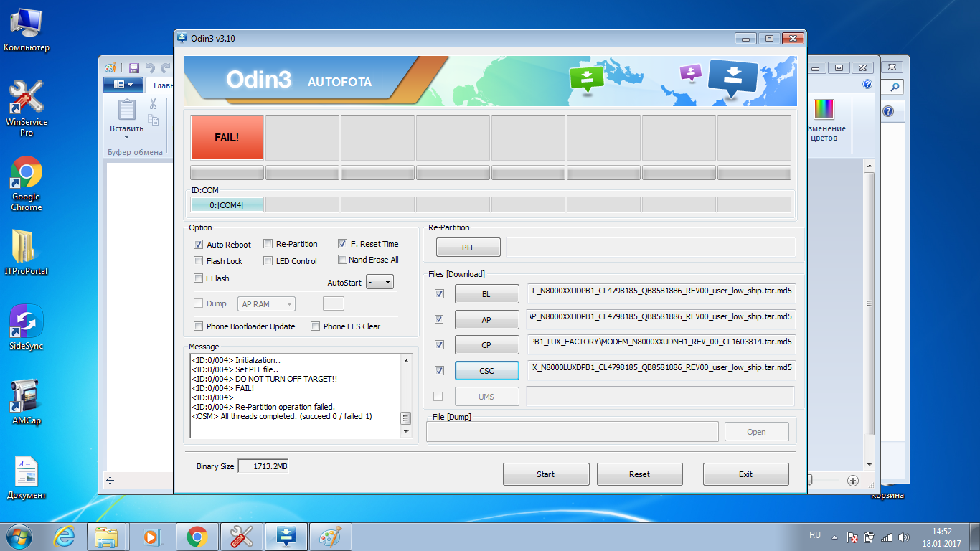Open the Компьютер desktop icon
This screenshot has width=980, height=551.
tap(27, 30)
